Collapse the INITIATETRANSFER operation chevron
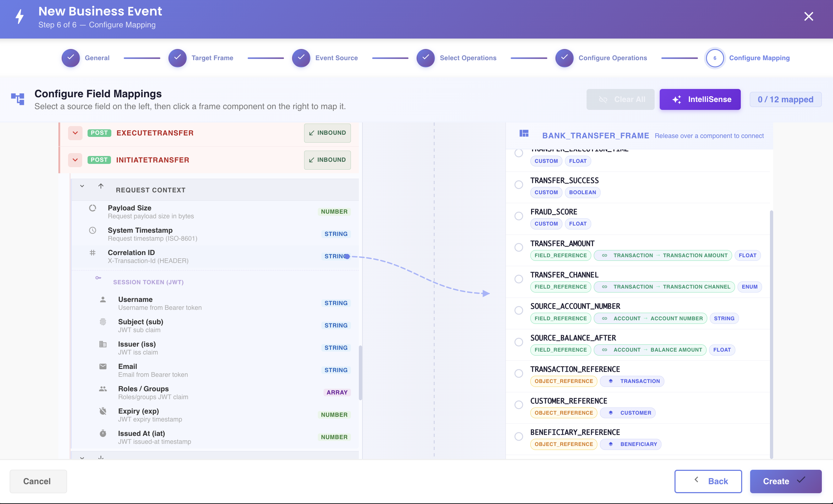 click(x=75, y=160)
